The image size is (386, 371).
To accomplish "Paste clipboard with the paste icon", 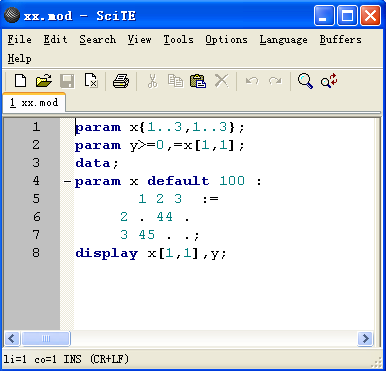I will [198, 81].
